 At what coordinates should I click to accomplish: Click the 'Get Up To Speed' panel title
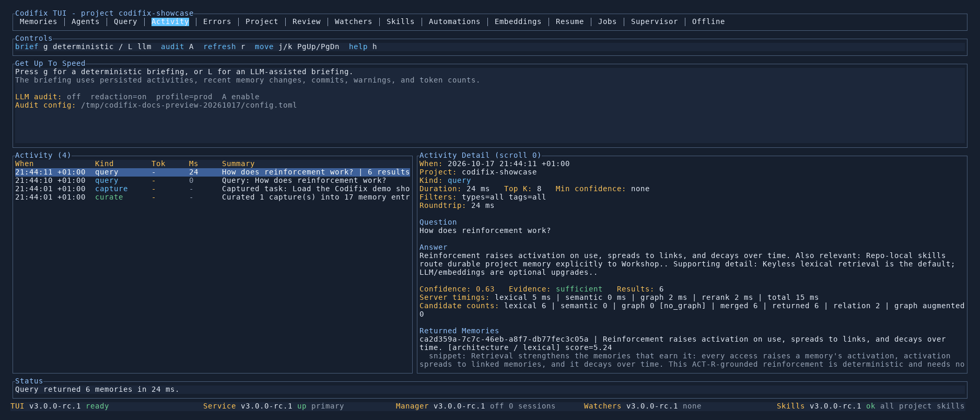[x=50, y=63]
